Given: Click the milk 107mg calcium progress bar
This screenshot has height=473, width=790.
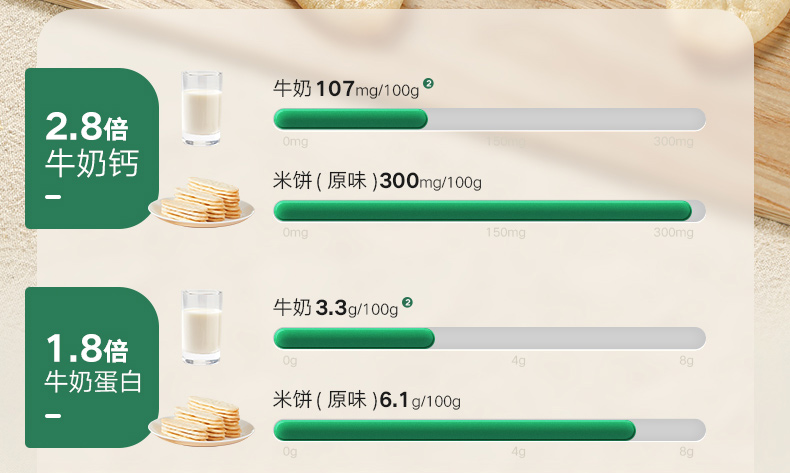Looking at the screenshot, I should click(489, 119).
